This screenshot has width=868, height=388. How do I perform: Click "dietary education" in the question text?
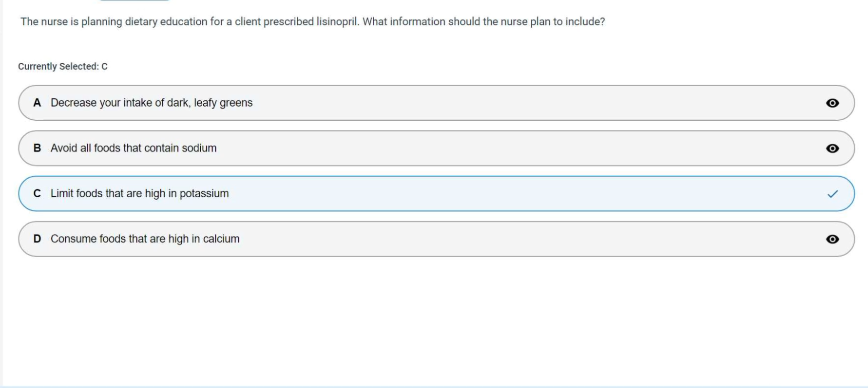[x=166, y=22]
